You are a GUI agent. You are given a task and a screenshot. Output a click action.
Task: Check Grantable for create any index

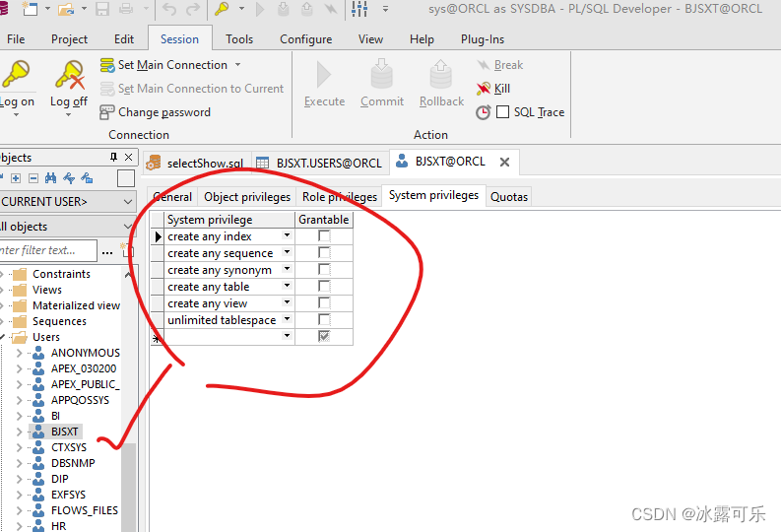pyautogui.click(x=324, y=236)
